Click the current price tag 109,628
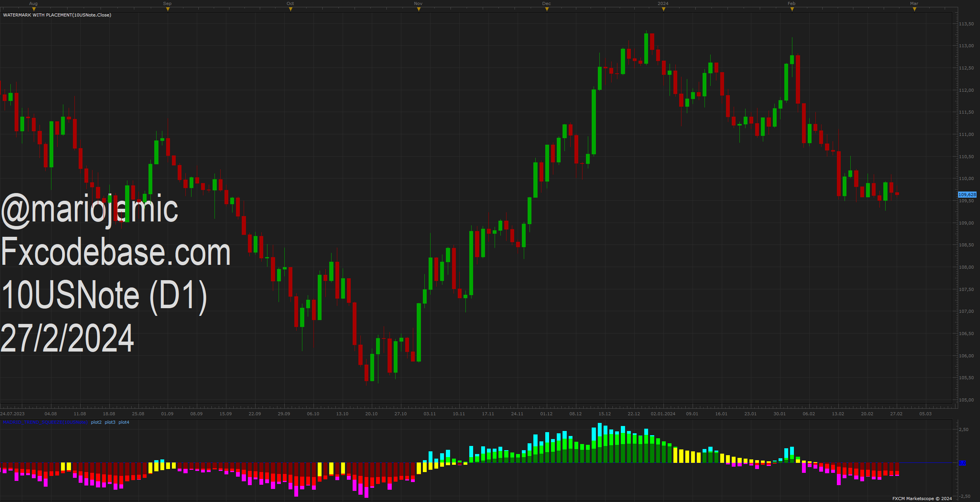This screenshot has height=502, width=980. click(x=967, y=195)
